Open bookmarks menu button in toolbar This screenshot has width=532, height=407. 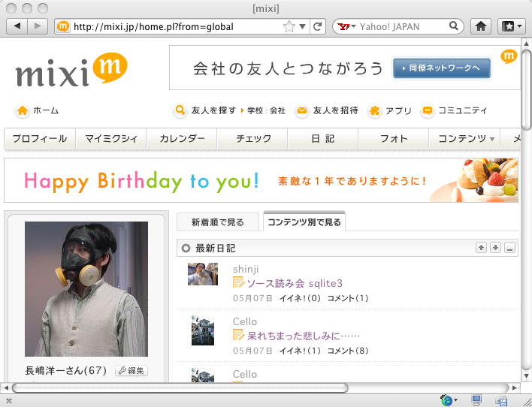[x=511, y=26]
